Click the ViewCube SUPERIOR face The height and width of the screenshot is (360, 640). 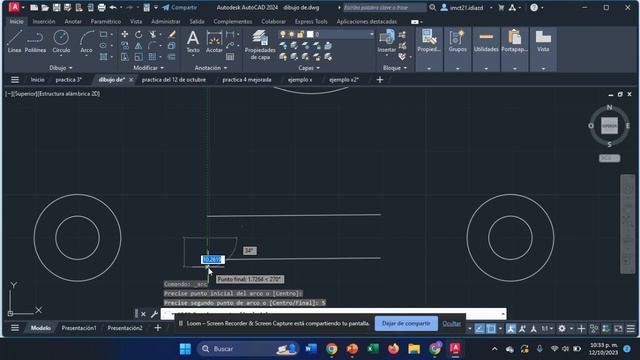(609, 126)
